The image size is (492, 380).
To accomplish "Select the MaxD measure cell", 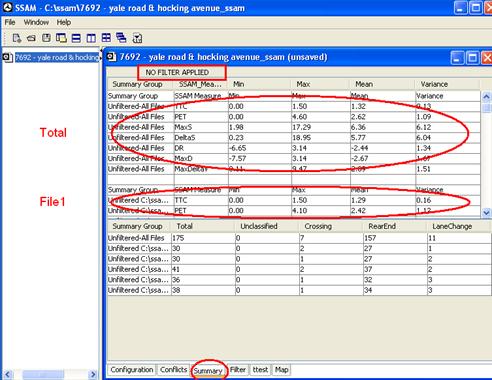I will point(201,159).
